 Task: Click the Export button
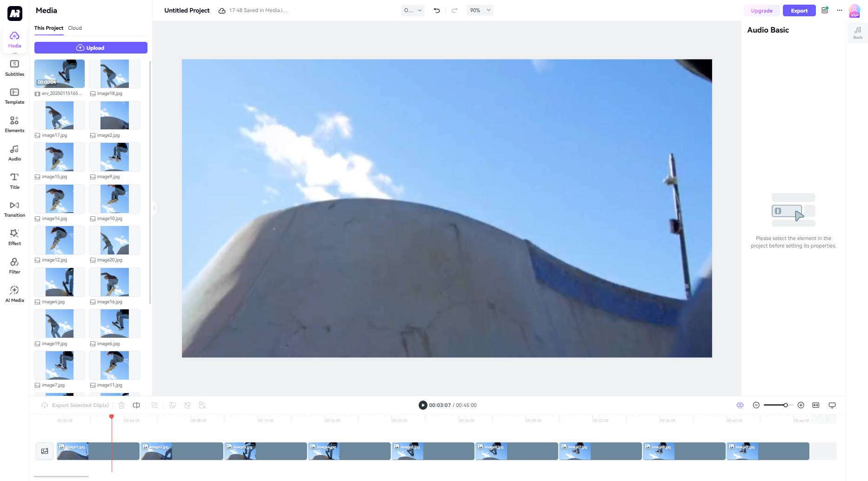(799, 11)
